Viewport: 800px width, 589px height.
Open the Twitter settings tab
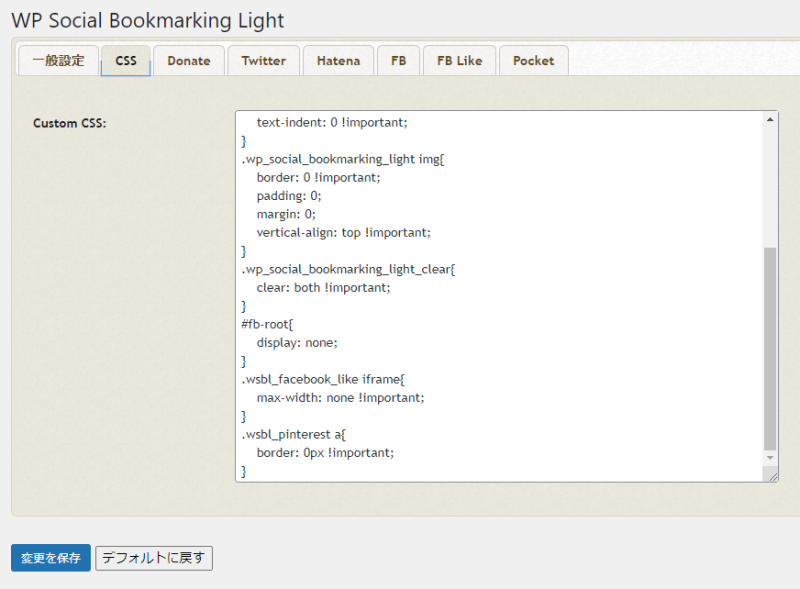click(x=263, y=60)
